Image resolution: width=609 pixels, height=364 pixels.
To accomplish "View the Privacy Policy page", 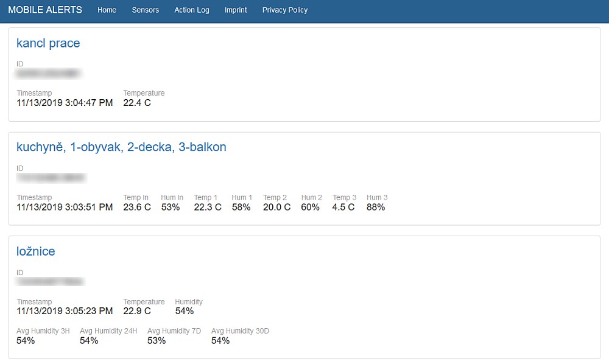I will tap(284, 10).
